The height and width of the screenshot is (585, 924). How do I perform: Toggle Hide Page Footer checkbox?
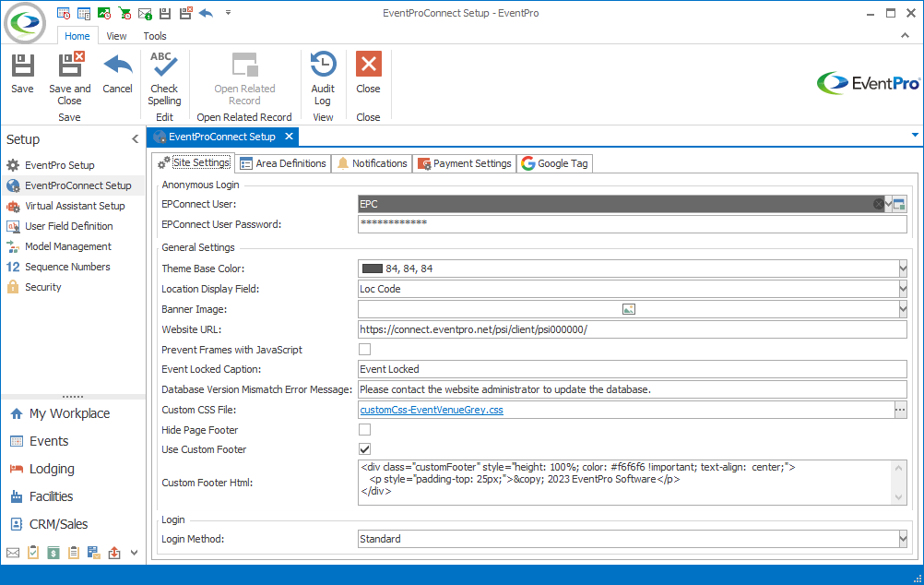365,429
